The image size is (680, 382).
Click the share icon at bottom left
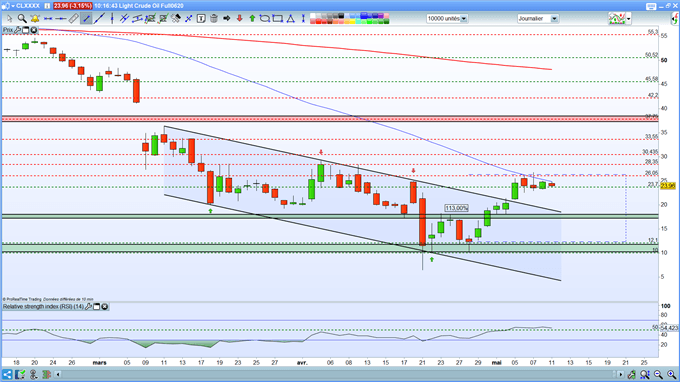[x=7, y=374]
